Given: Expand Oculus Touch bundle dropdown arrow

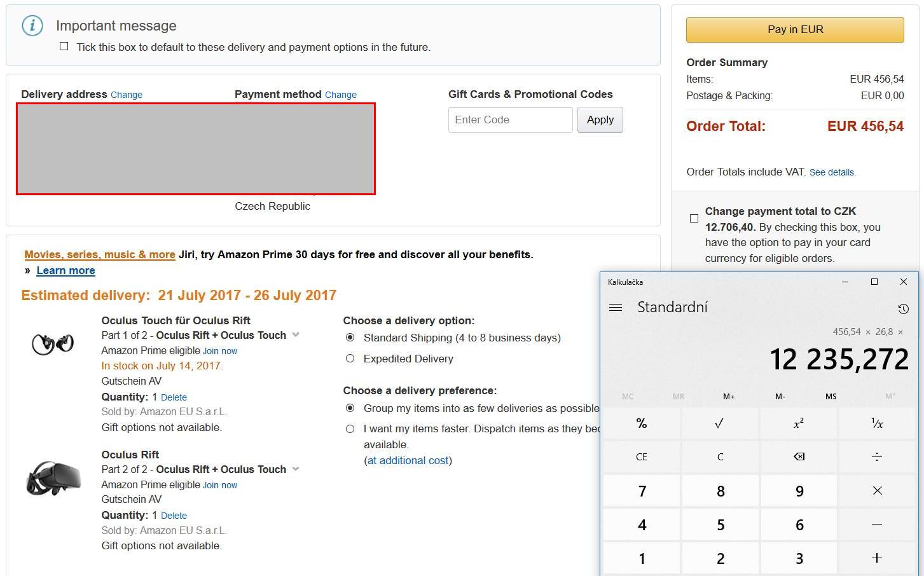Looking at the screenshot, I should tap(296, 335).
